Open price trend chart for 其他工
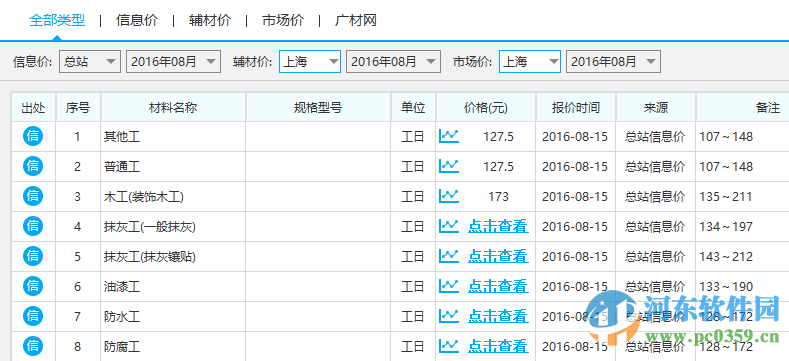 pos(449,136)
